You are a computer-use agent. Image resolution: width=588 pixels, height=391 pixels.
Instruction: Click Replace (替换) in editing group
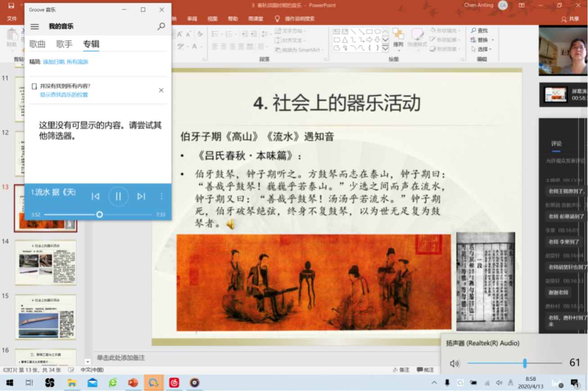coord(480,40)
